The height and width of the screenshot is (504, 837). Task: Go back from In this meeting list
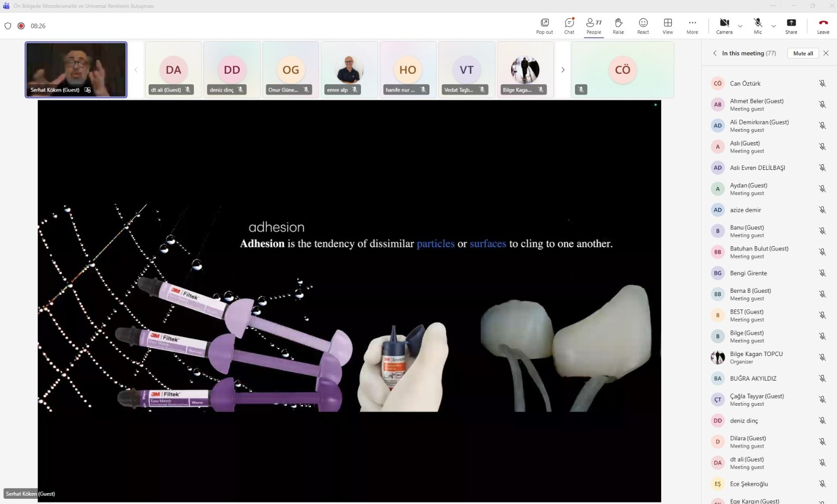[x=715, y=53]
